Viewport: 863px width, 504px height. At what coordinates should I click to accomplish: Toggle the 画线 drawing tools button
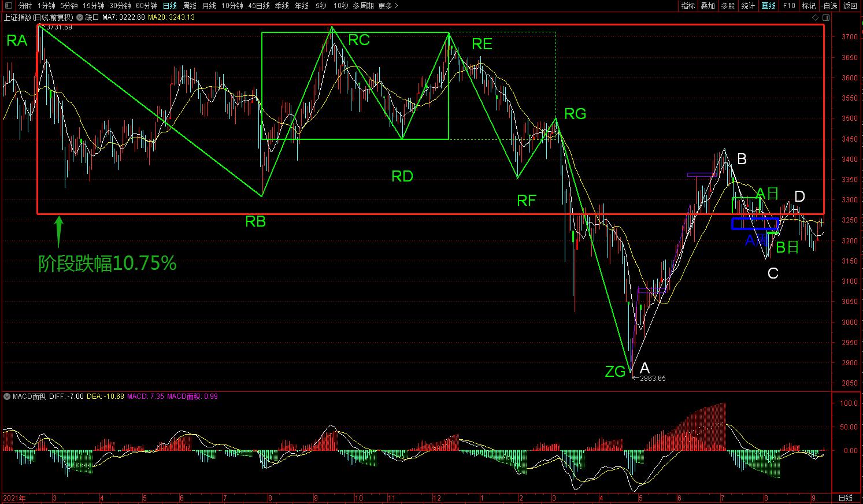pyautogui.click(x=768, y=6)
